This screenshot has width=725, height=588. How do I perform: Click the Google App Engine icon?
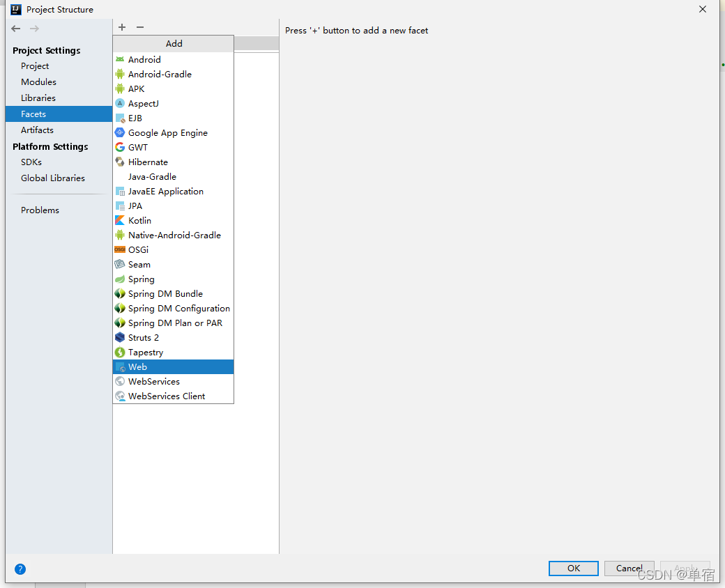(x=120, y=132)
